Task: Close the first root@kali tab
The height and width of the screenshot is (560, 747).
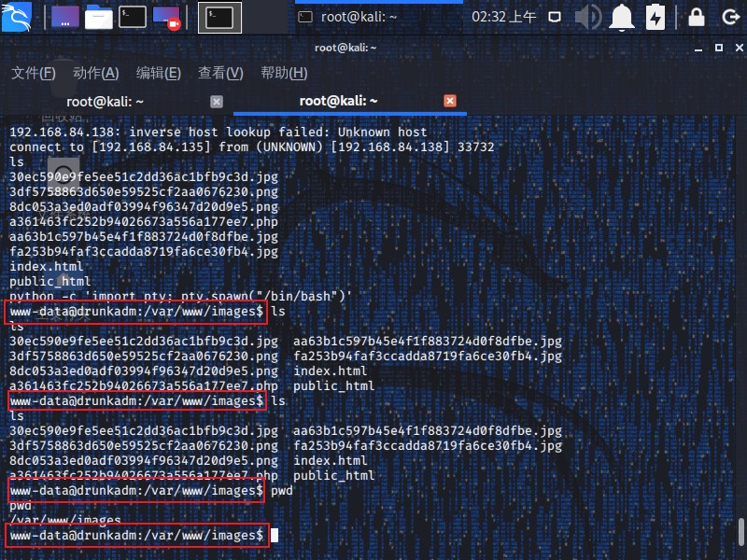Action: coord(217,102)
